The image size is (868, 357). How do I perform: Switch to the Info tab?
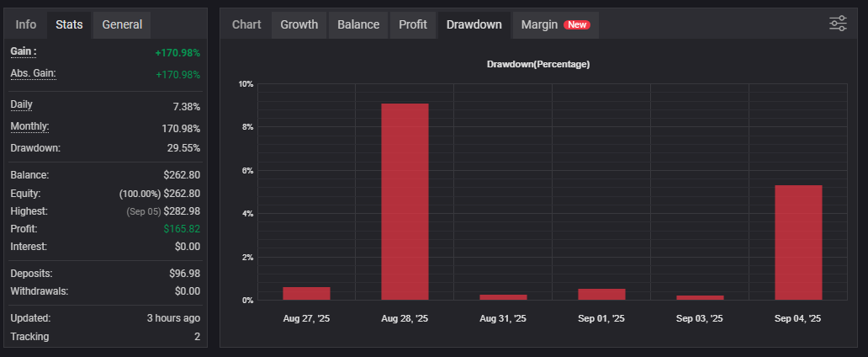coord(26,24)
